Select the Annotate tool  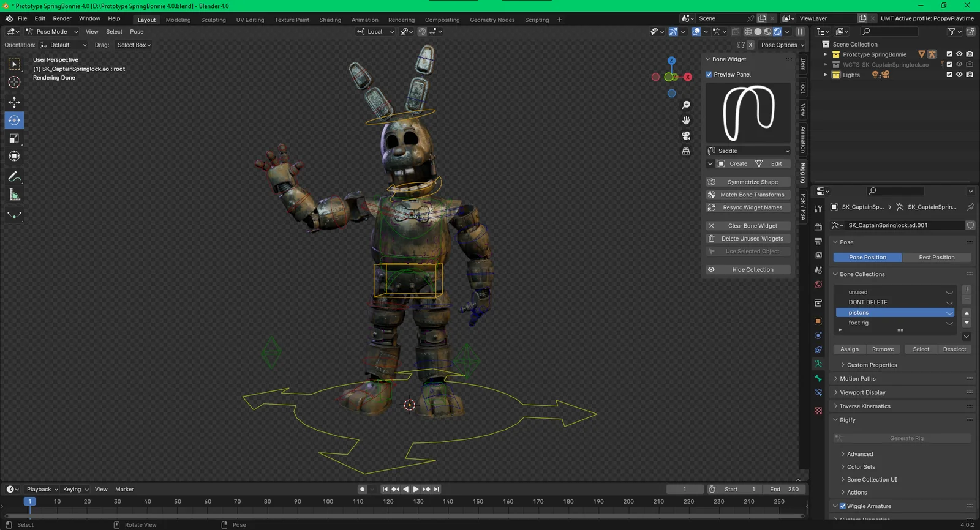(14, 176)
